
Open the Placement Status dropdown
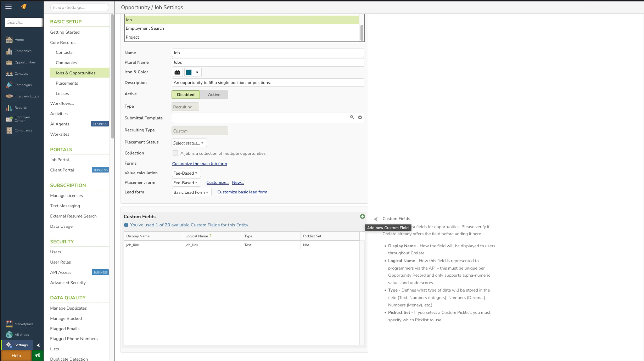point(189,143)
